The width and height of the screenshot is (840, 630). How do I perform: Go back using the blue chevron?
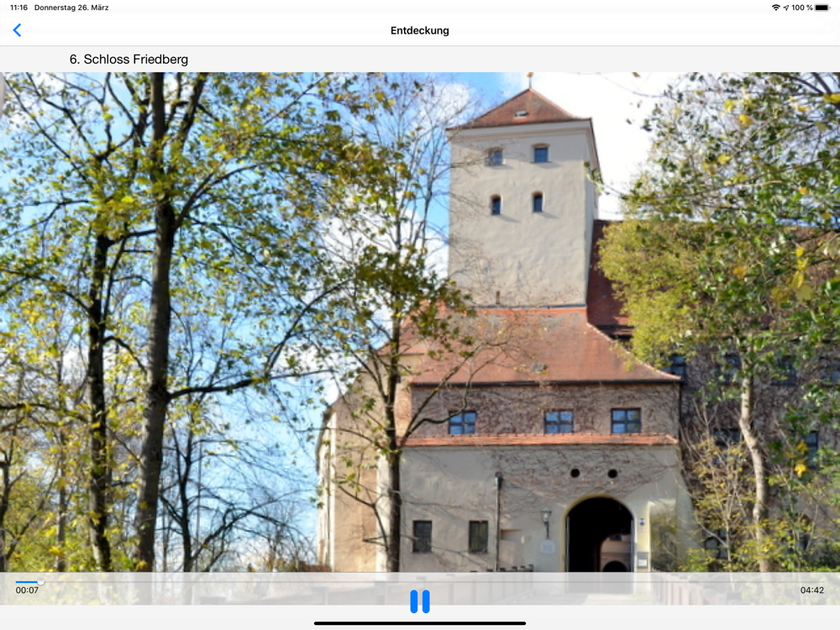(17, 30)
